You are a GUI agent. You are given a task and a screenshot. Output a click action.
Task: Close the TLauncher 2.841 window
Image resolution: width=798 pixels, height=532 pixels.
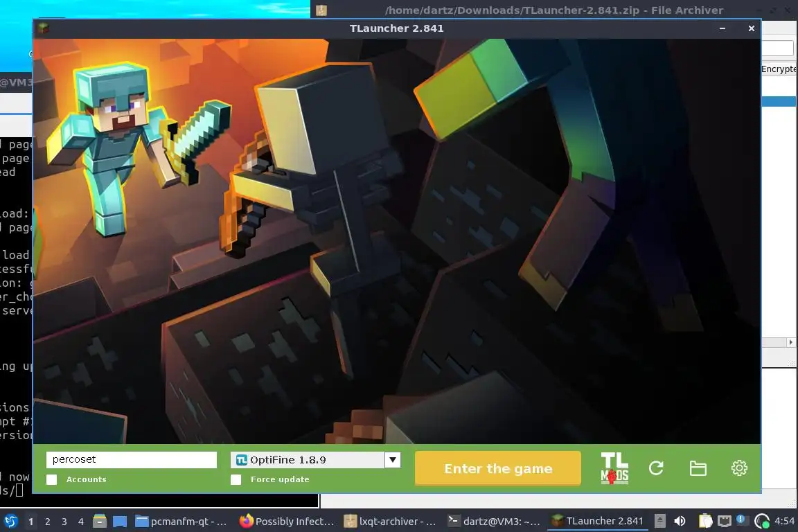tap(751, 28)
